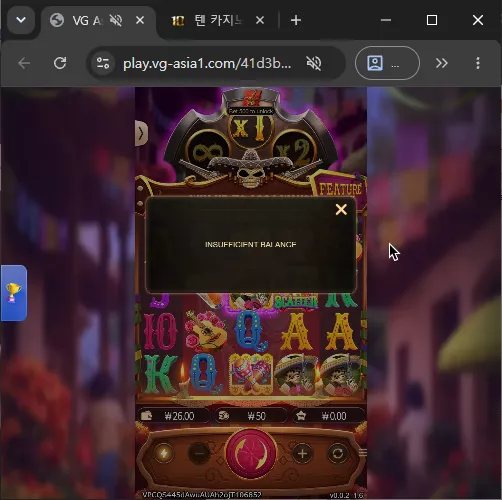Spin the reels with red button
This screenshot has width=502, height=500.
coord(251,454)
